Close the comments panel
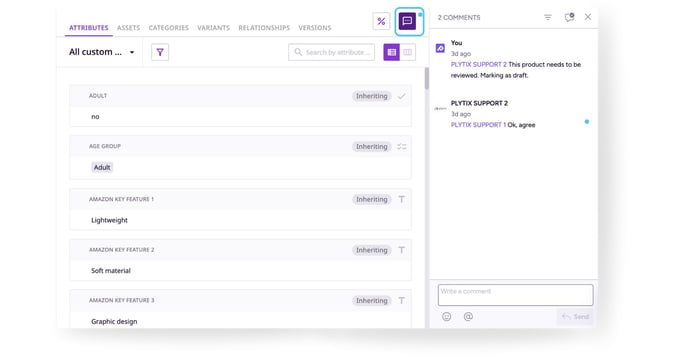Screen dimensions: 688x364 pos(588,17)
